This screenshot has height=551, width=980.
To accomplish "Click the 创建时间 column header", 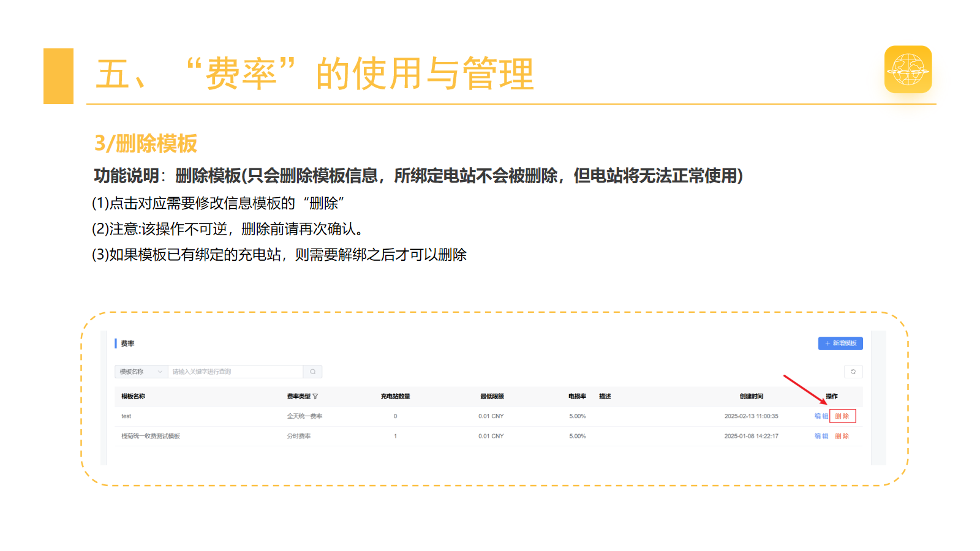I will point(752,397).
